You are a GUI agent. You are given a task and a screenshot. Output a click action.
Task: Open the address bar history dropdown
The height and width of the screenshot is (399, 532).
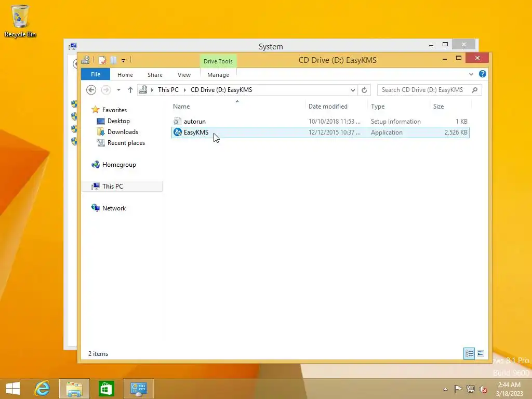coord(353,90)
